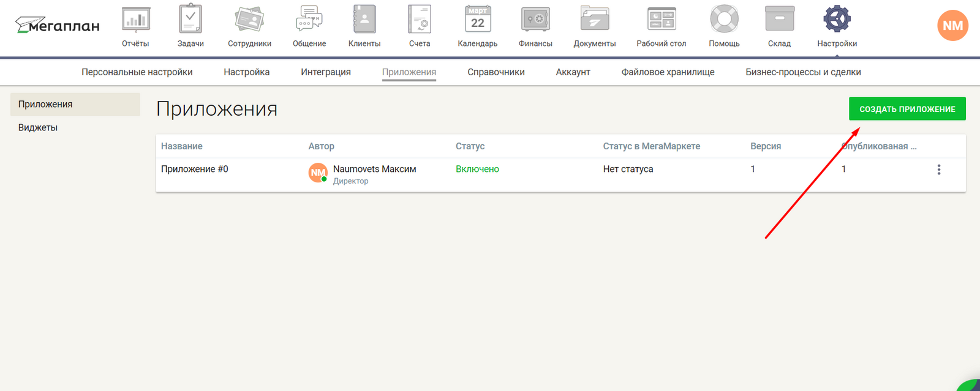980x391 pixels.
Task: Click the Мегаплан logo
Action: tap(58, 26)
